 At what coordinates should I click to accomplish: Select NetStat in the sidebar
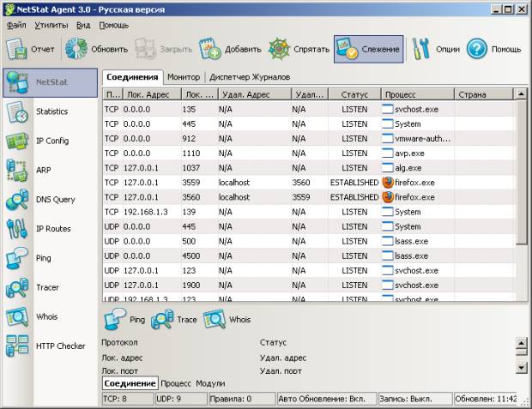click(51, 82)
